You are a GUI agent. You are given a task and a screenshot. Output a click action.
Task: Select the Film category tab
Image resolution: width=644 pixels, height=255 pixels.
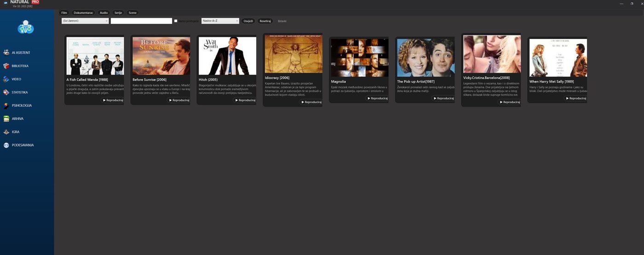coord(64,13)
